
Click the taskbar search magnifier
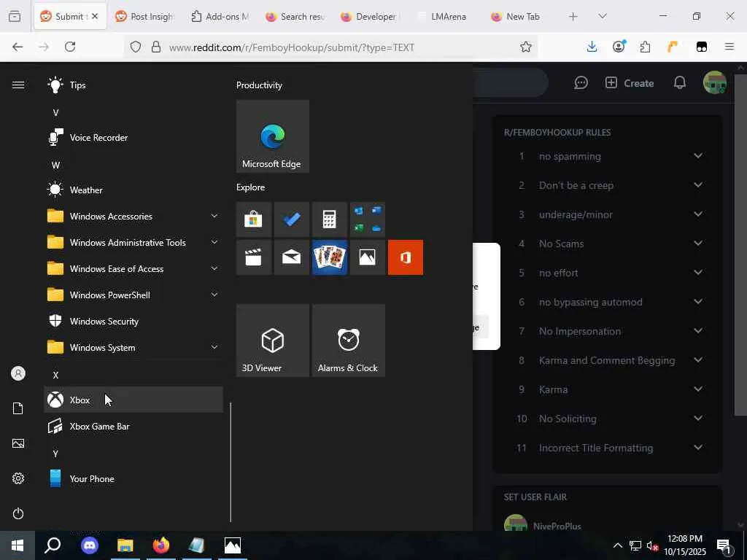pos(53,545)
